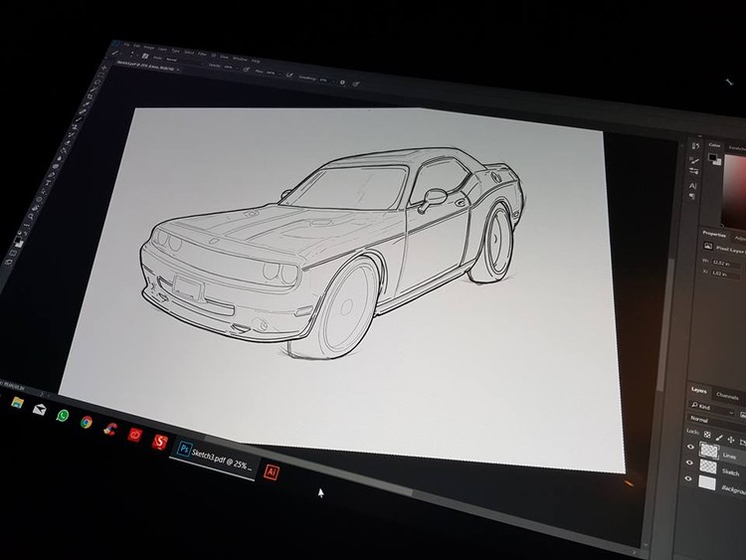Hide the Sketch layer
Image resolution: width=746 pixels, height=560 pixels.
click(x=689, y=463)
